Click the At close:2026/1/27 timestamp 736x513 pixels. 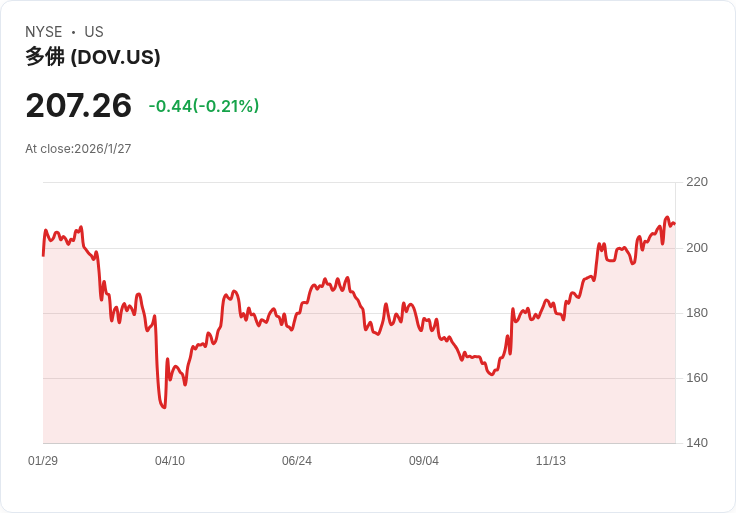(x=78, y=149)
